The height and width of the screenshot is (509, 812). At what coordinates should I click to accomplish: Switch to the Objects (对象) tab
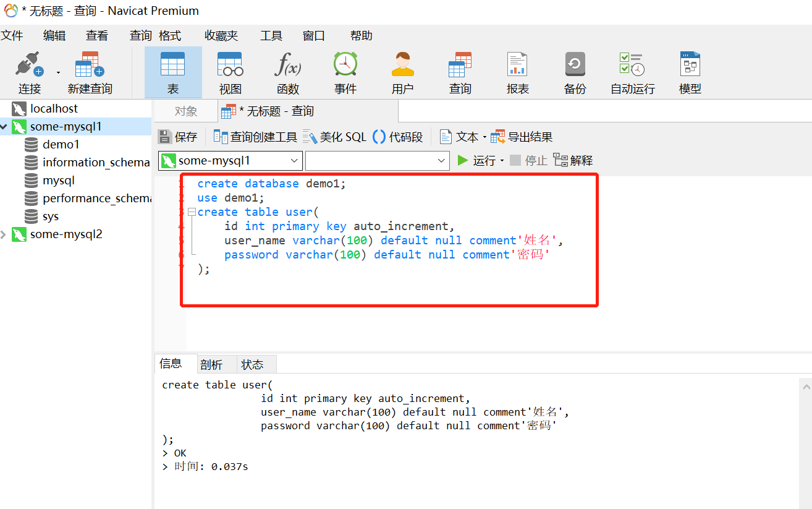pos(186,111)
